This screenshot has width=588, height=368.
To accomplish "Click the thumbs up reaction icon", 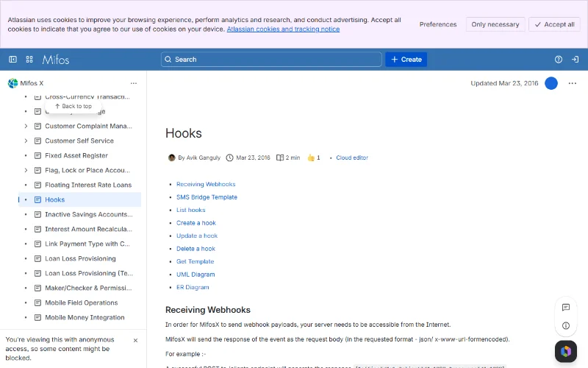I will [311, 158].
